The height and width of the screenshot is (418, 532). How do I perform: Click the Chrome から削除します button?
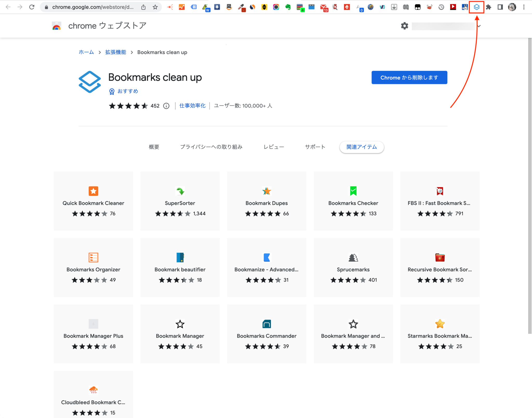click(409, 77)
